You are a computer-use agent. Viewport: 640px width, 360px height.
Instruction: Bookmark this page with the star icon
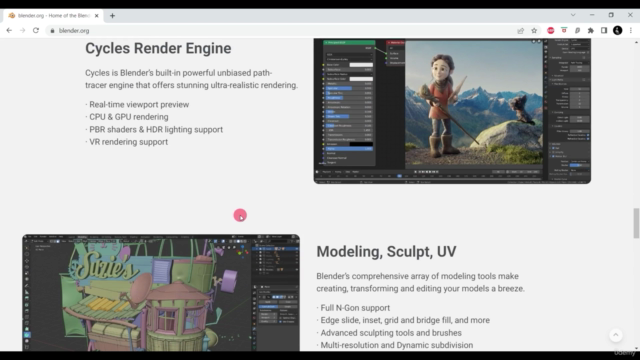click(x=534, y=31)
